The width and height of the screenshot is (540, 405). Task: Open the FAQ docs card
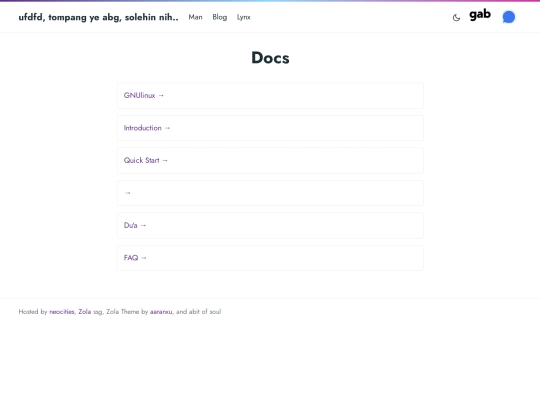(270, 258)
